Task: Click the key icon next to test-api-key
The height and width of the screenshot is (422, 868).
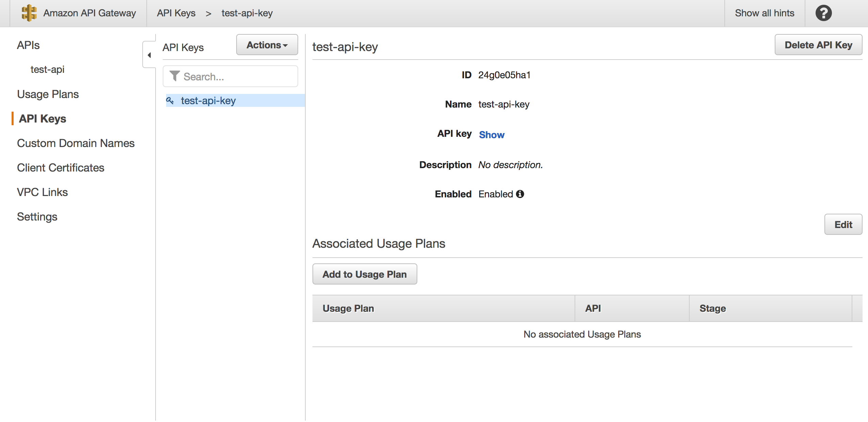Action: coord(170,100)
